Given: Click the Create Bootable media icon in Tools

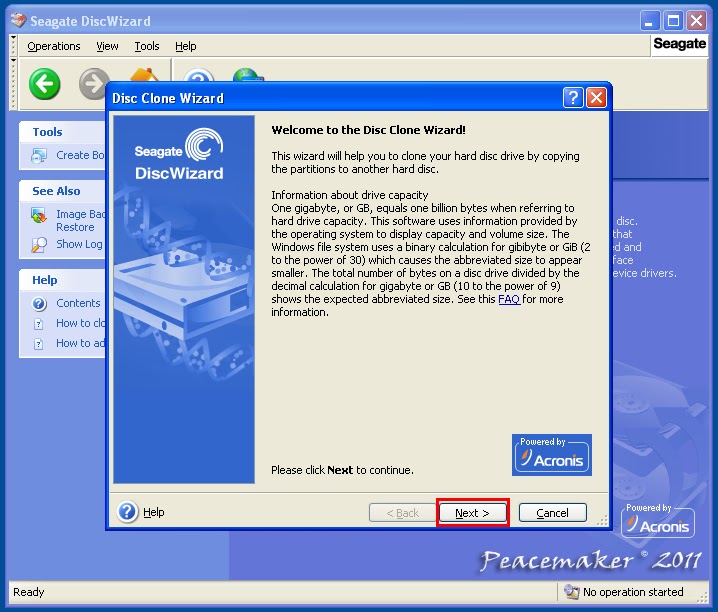Looking at the screenshot, I should pos(38,156).
